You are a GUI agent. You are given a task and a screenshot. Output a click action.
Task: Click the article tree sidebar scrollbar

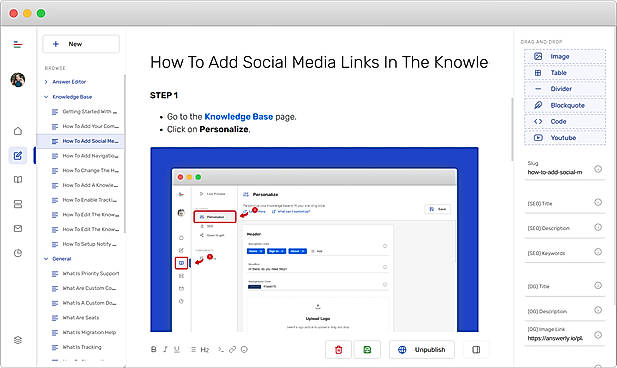pos(125,153)
